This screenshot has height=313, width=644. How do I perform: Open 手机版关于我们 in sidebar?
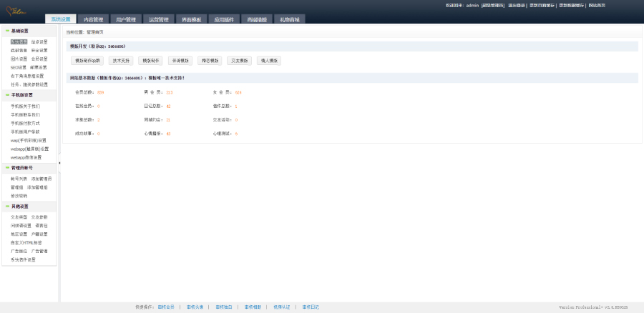(x=26, y=106)
